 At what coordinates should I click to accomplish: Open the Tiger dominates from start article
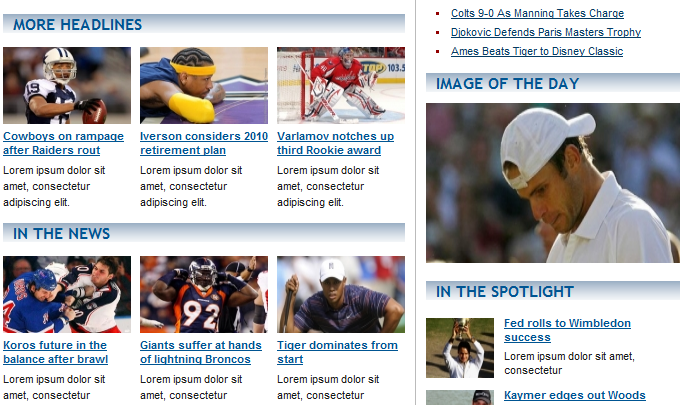tap(337, 352)
